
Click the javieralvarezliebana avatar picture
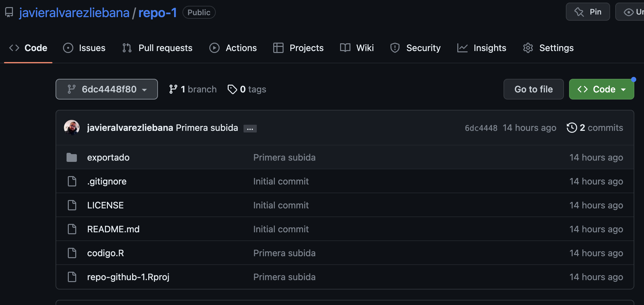pyautogui.click(x=72, y=128)
